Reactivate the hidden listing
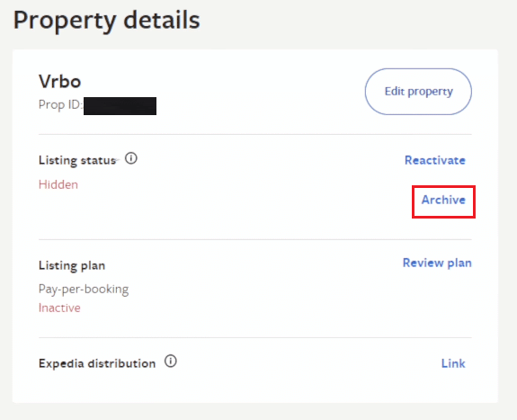 pos(435,160)
